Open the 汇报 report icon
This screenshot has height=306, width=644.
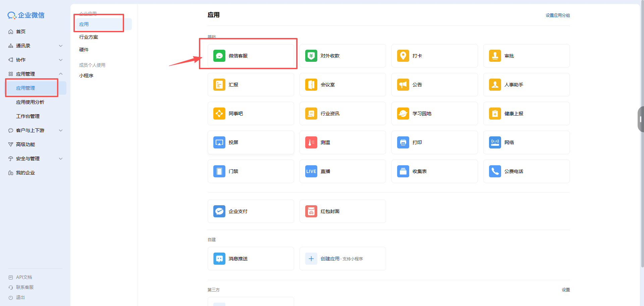point(219,85)
